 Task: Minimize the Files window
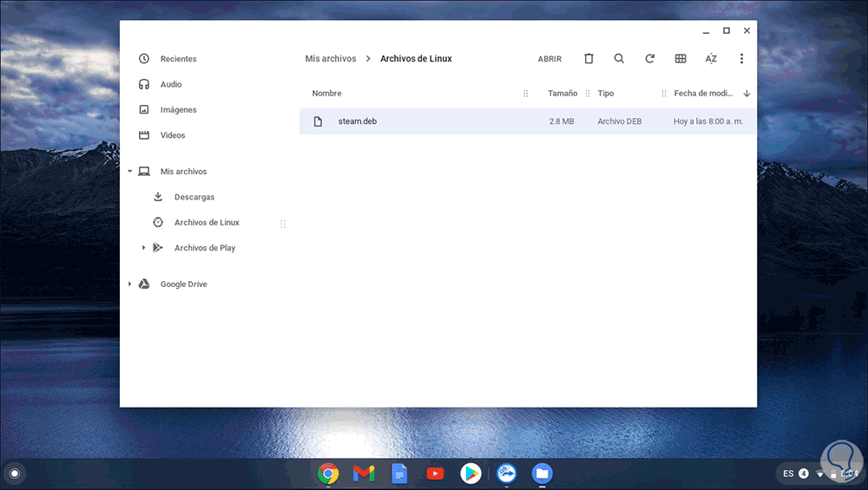[x=706, y=31]
